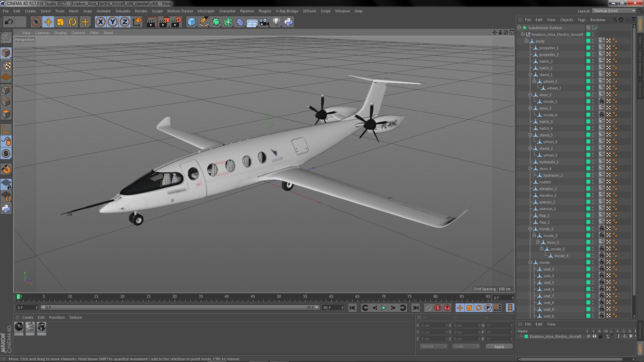
Task: Add a Cube primitive object
Action: coord(192,22)
